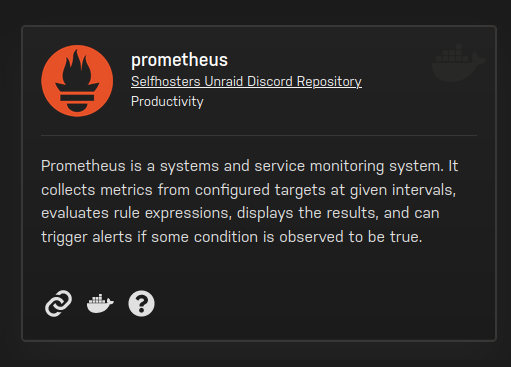Click the description line starting with collects metrics
Screen dimensions: 511x367
(248, 190)
